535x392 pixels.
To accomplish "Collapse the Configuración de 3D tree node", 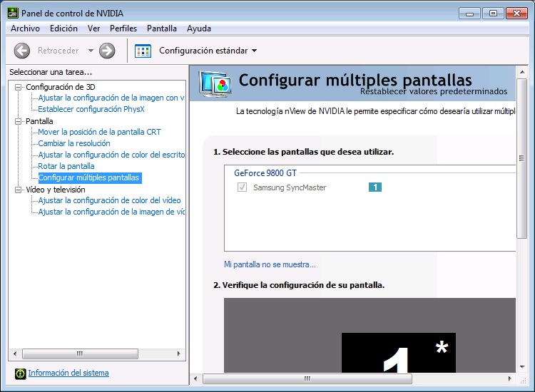I will click(x=19, y=87).
